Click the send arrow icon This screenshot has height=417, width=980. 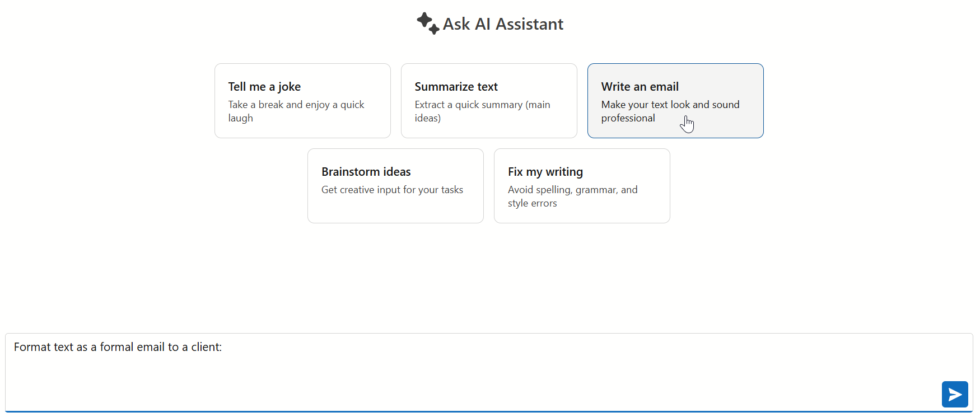pos(955,395)
